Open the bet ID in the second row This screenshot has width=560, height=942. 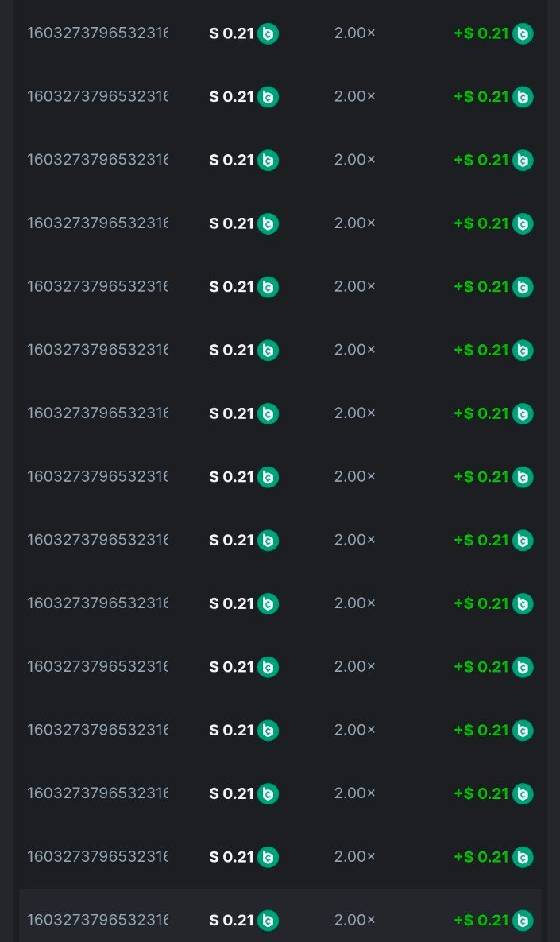(97, 97)
